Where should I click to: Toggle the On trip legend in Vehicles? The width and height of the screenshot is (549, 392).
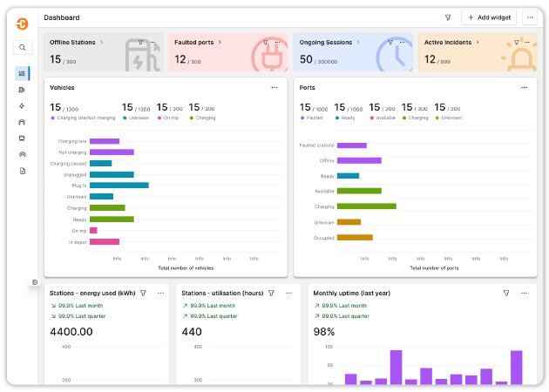click(x=168, y=118)
